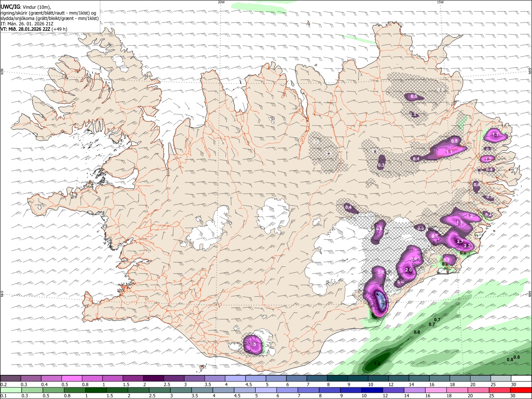
Task: Select the light pink swatch between 16 and 18, lower row
Action: (x=436, y=390)
